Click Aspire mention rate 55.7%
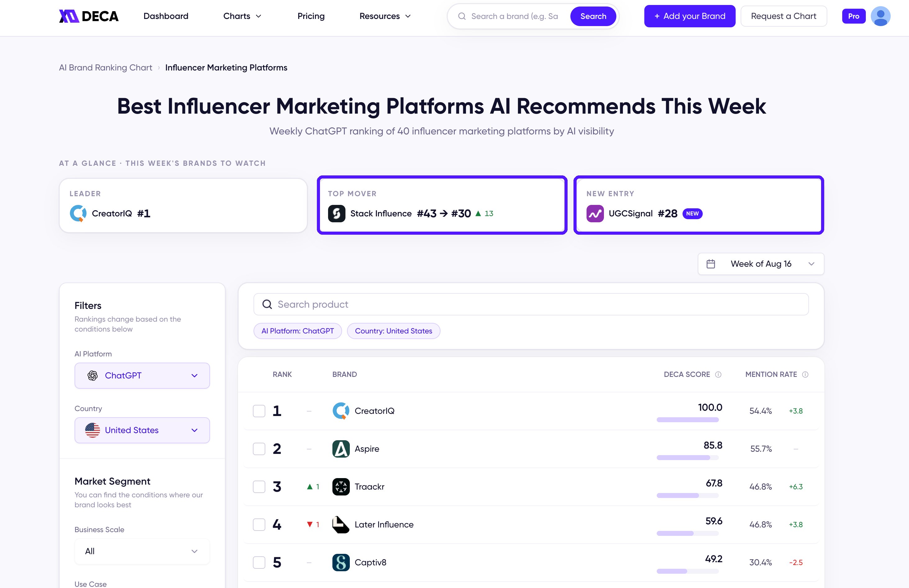The width and height of the screenshot is (909, 588). (761, 449)
